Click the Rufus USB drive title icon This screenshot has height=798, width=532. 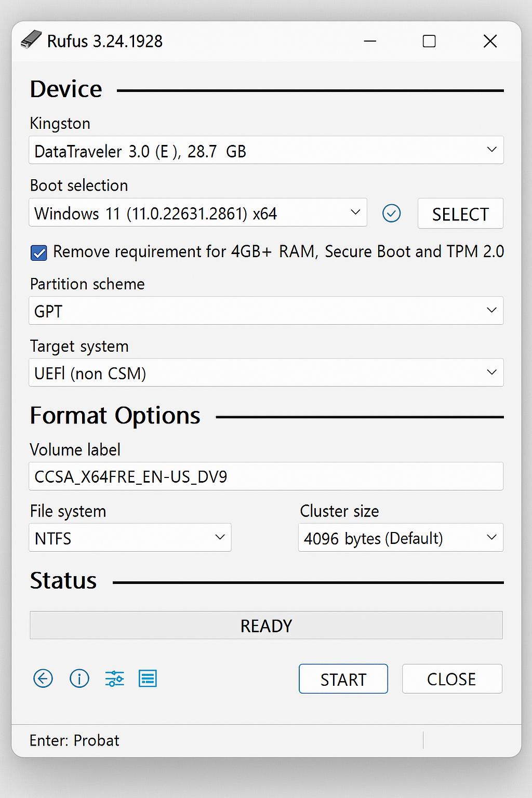pyautogui.click(x=31, y=40)
